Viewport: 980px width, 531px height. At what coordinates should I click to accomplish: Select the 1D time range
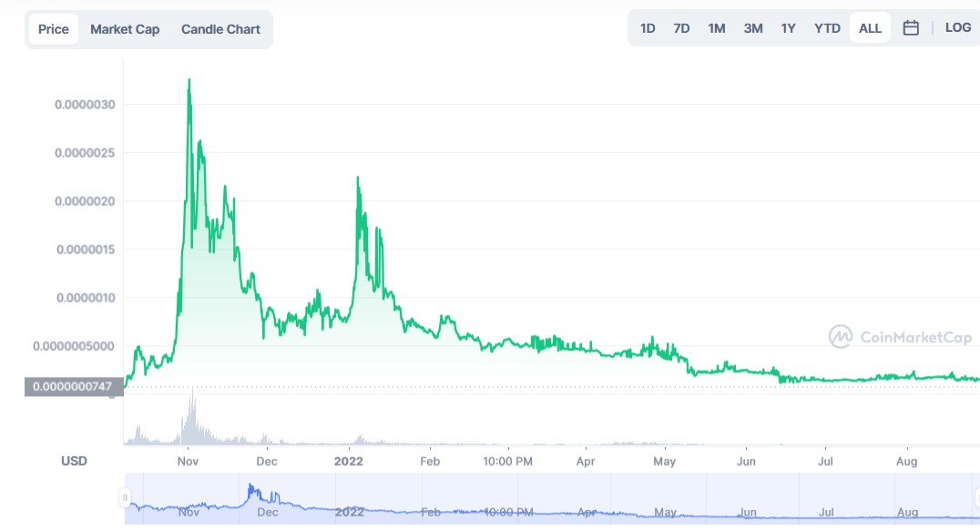(x=647, y=27)
